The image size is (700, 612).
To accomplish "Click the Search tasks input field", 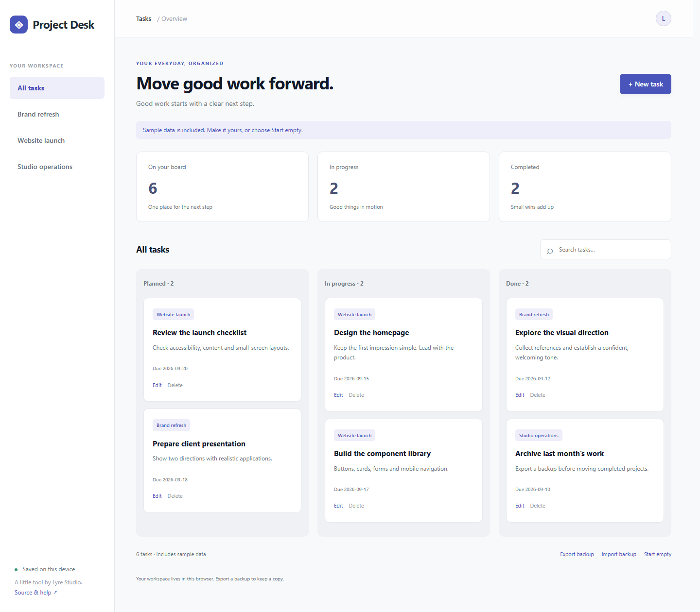I will coord(605,250).
